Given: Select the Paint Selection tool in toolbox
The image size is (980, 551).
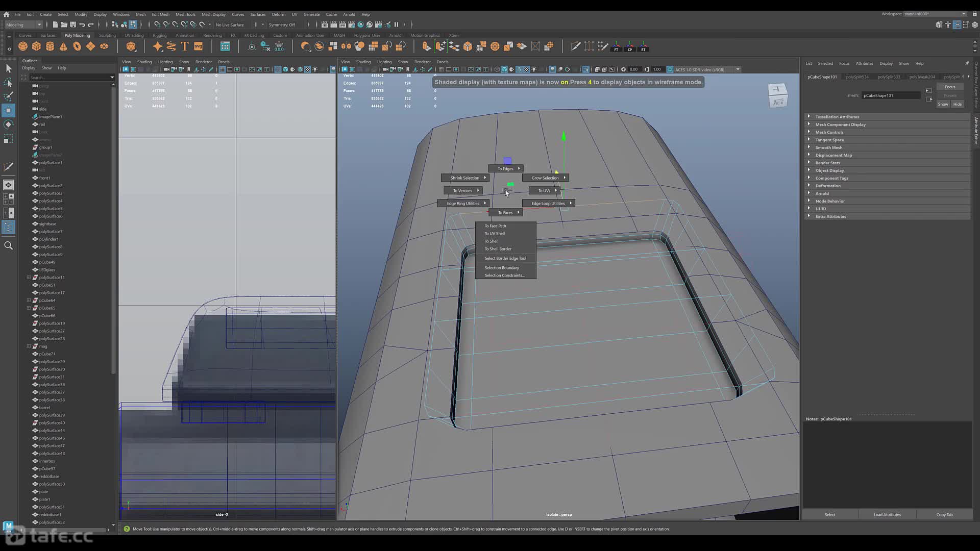Looking at the screenshot, I should pyautogui.click(x=8, y=96).
